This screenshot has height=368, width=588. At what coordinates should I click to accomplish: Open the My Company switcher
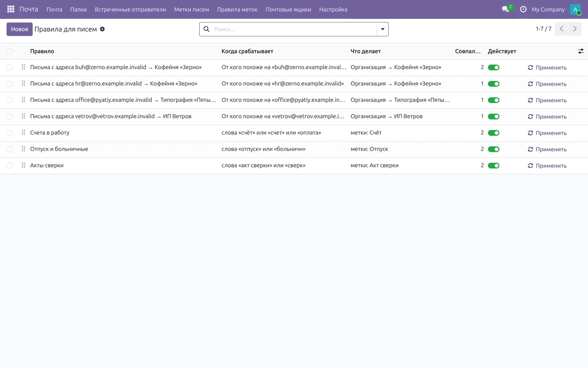[x=548, y=9]
